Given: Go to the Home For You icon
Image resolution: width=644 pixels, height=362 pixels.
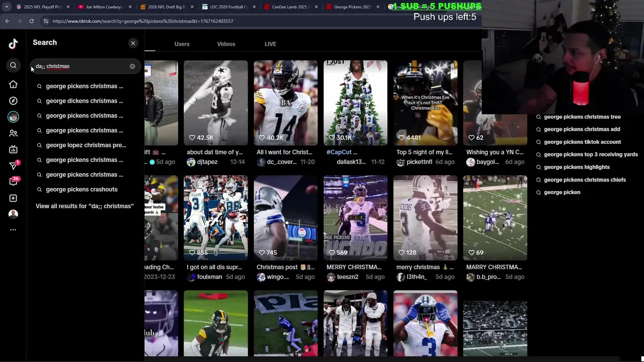Looking at the screenshot, I should coord(13,84).
